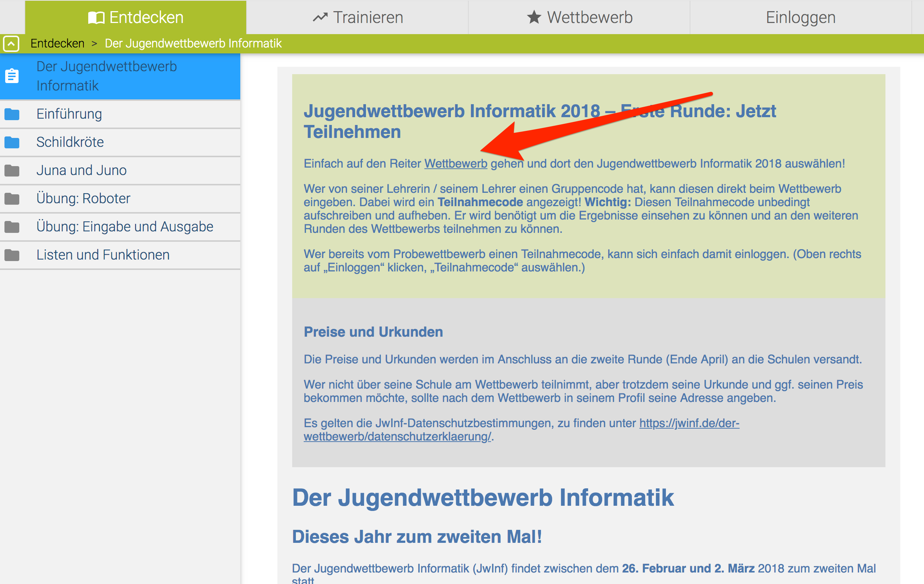This screenshot has height=584, width=924.
Task: Click the blue folder icon next to Einführung
Action: click(12, 114)
